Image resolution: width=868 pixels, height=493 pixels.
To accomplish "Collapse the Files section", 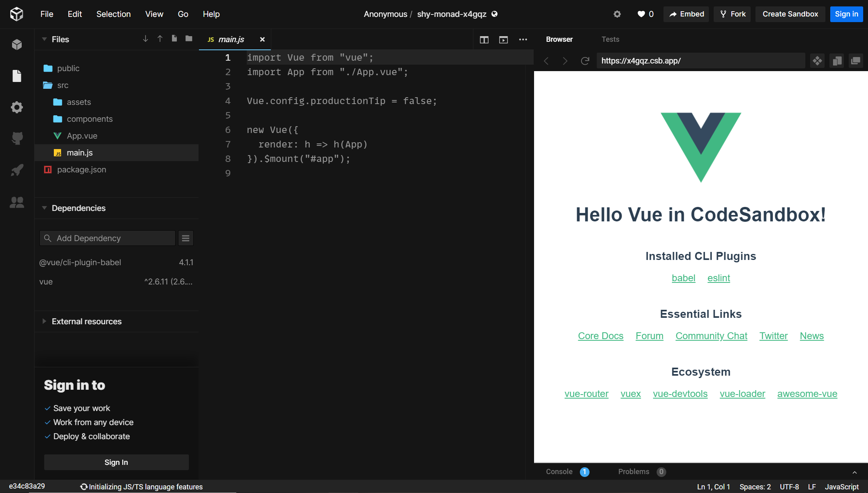I will (44, 39).
